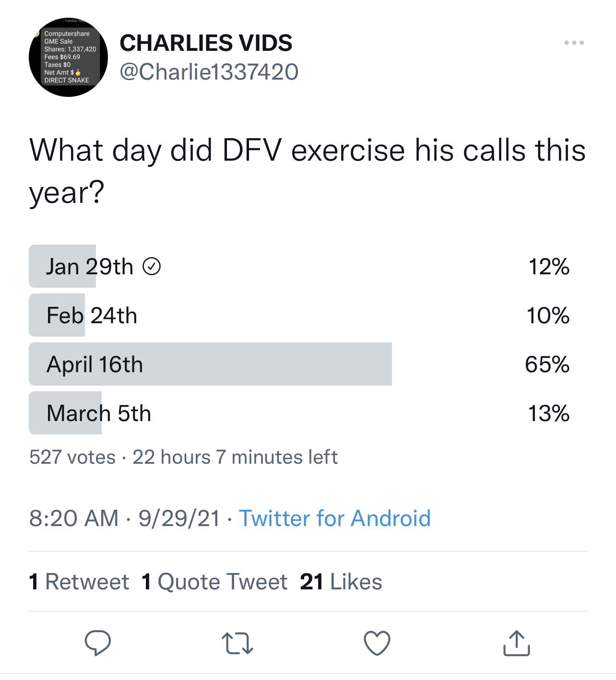This screenshot has width=616, height=680.
Task: View the 1 Retweet list
Action: 79,582
